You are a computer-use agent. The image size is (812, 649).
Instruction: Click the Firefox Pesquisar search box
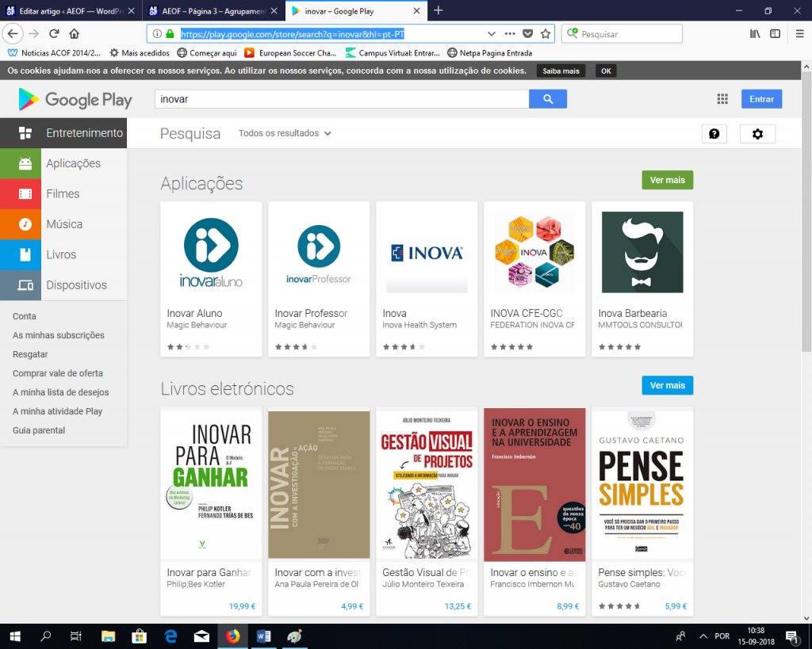622,33
